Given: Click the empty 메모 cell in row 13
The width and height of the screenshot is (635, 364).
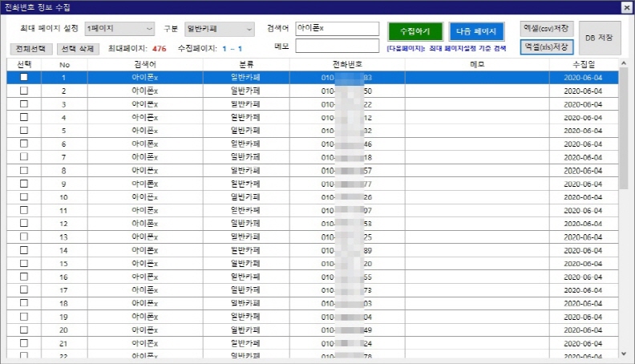Looking at the screenshot, I should click(x=477, y=237).
